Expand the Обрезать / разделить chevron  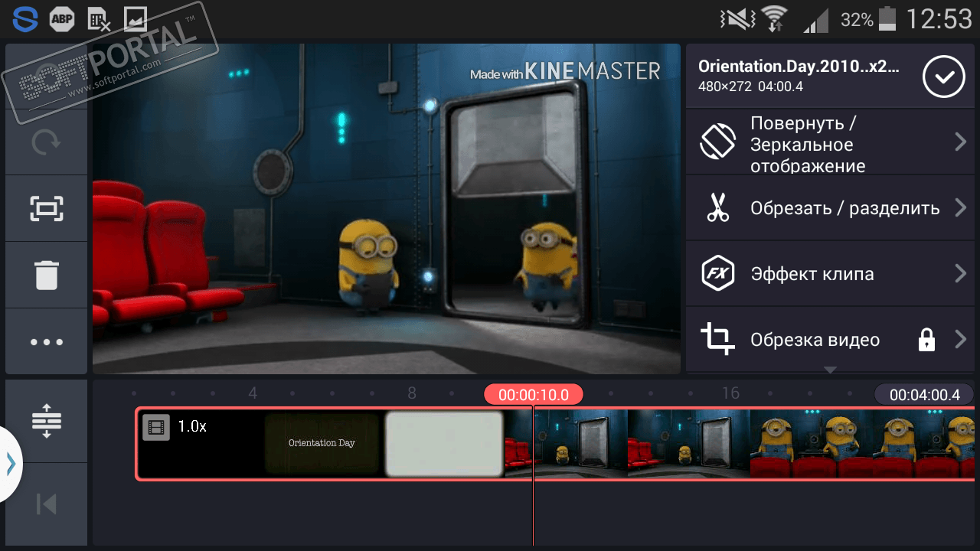(x=961, y=207)
